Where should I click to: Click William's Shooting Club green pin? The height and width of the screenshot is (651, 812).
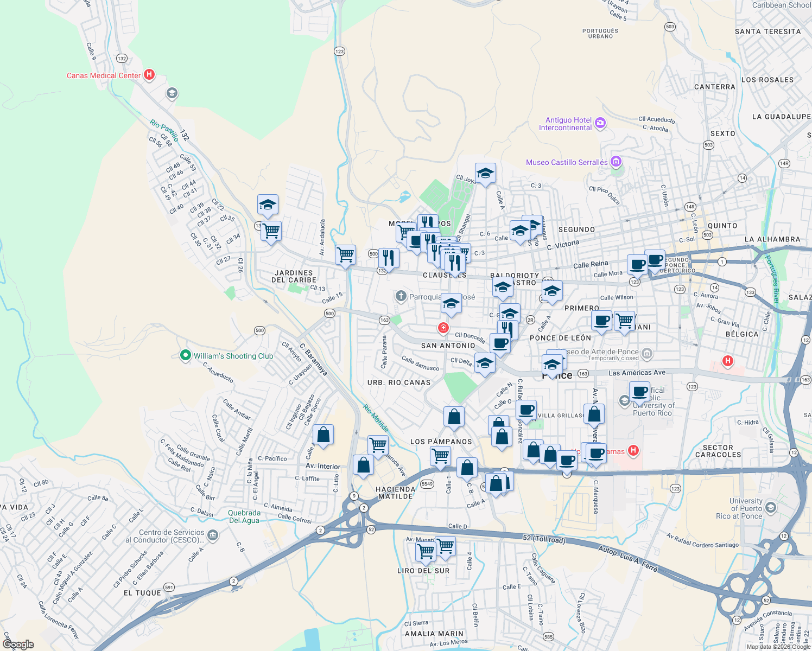[x=185, y=356]
